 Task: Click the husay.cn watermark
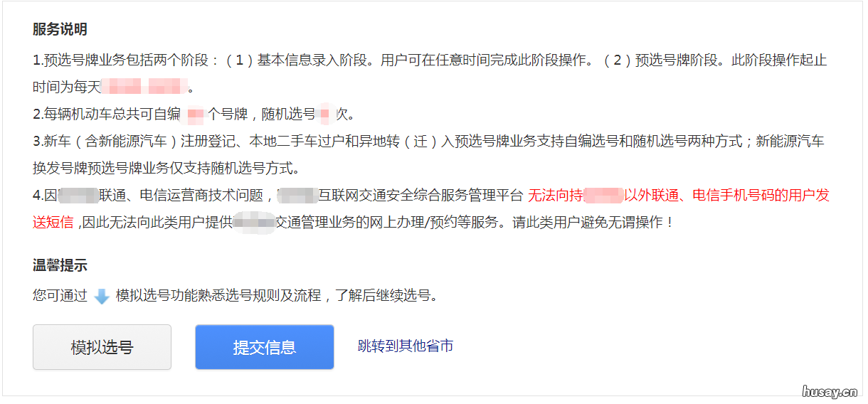coord(829,391)
